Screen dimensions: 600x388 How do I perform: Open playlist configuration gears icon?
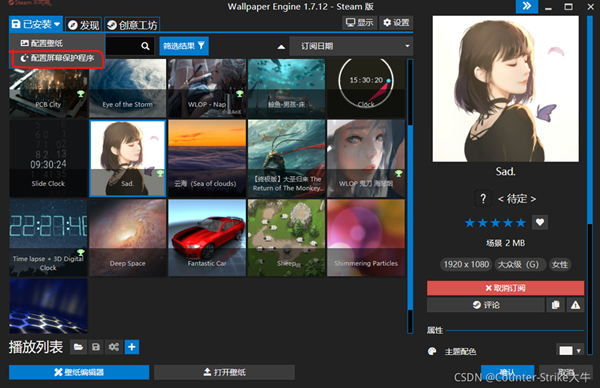coord(114,347)
